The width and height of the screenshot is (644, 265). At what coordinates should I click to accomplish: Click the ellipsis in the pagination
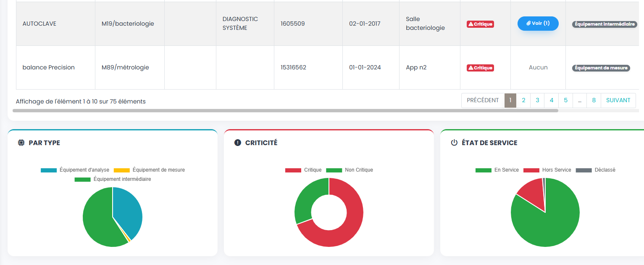click(x=580, y=101)
